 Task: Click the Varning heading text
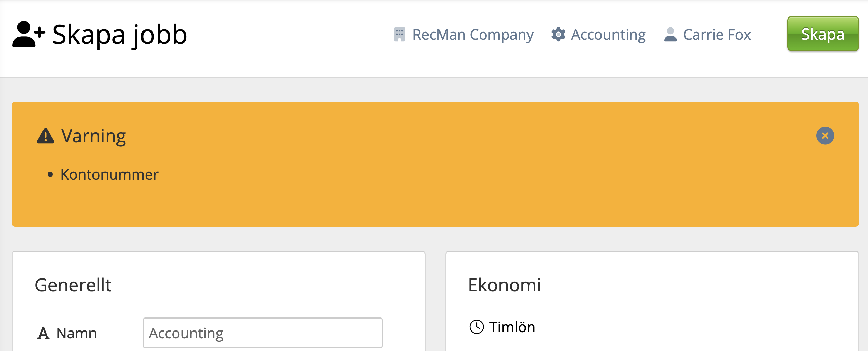tap(94, 136)
